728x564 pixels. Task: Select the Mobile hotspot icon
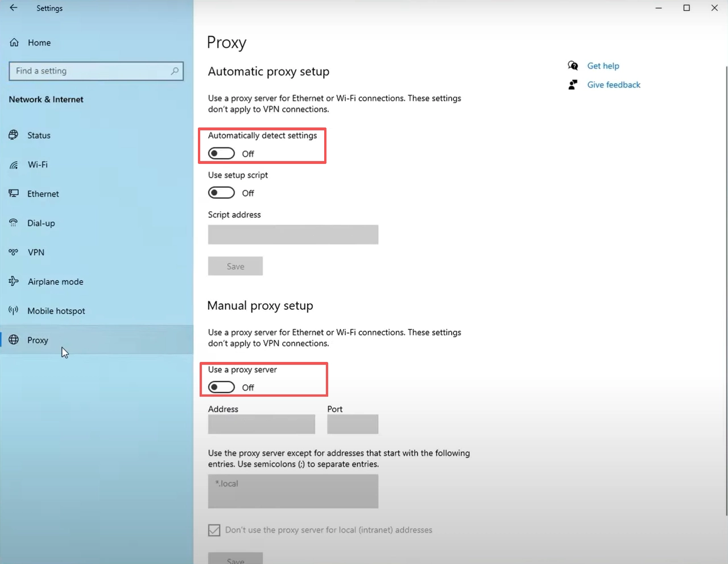pos(13,311)
